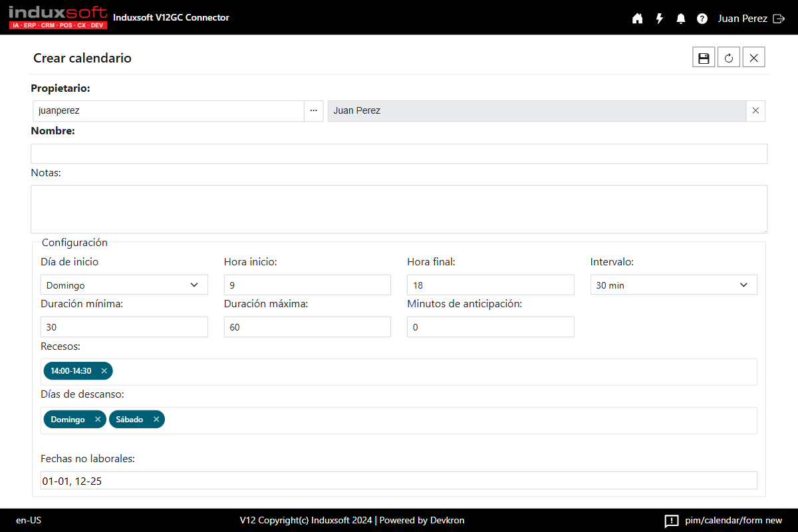Edit the Duración máxima field
This screenshot has height=532, width=798.
pyautogui.click(x=307, y=327)
